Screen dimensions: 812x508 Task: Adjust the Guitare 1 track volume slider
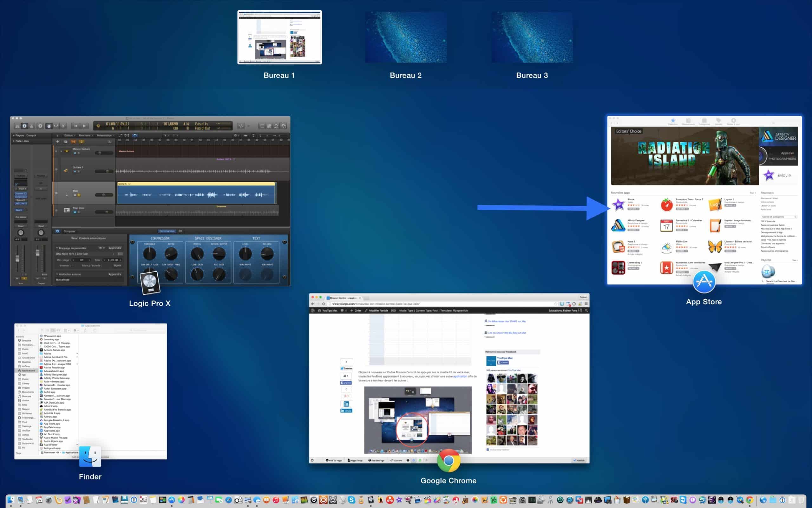pyautogui.click(x=104, y=171)
